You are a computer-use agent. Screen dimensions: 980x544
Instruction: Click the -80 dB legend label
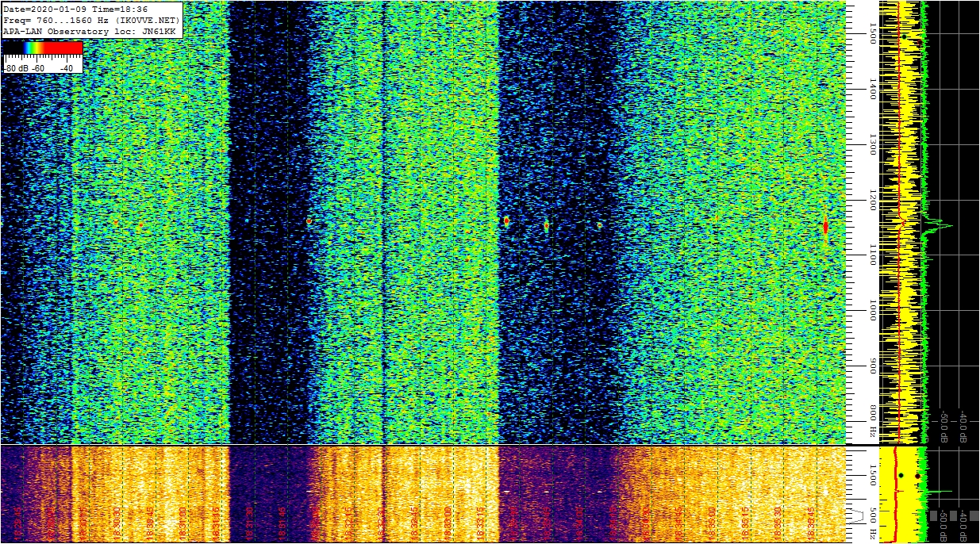click(17, 68)
